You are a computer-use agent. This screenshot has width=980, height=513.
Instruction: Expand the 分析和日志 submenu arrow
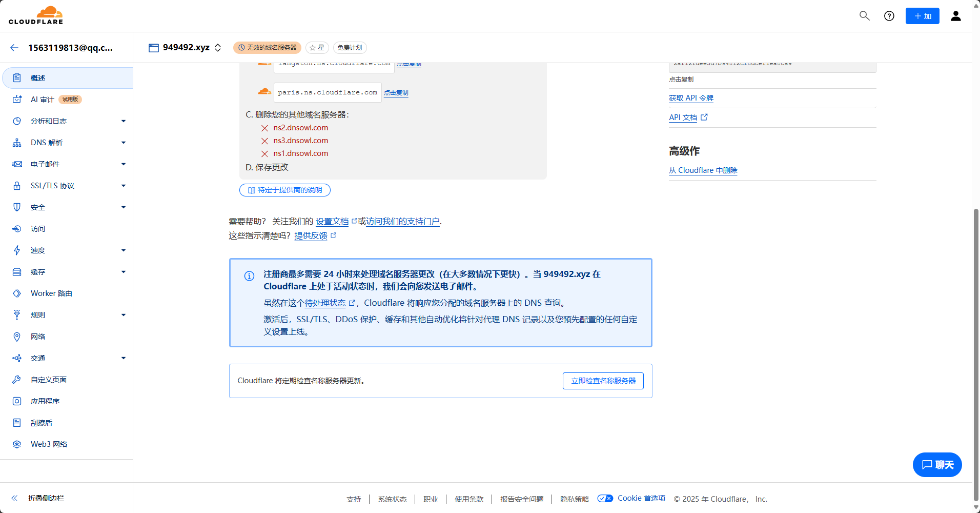tap(124, 121)
